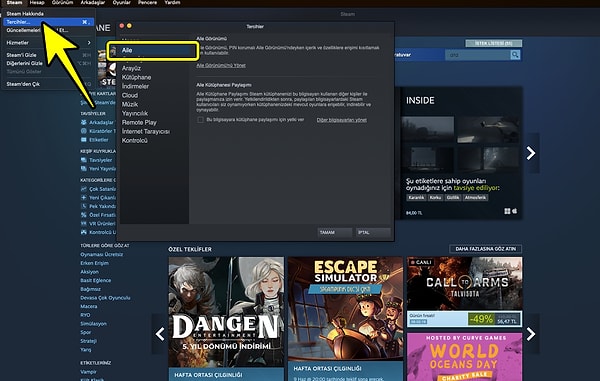Click the Korku tag on INSIDE card
This screenshot has width=600, height=381.
(x=435, y=197)
